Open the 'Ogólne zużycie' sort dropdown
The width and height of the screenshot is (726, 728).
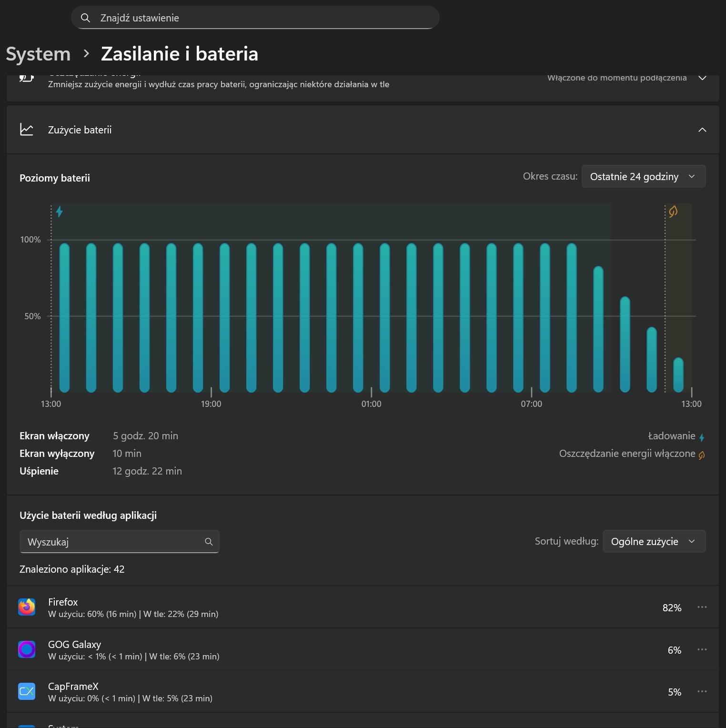[x=654, y=542]
